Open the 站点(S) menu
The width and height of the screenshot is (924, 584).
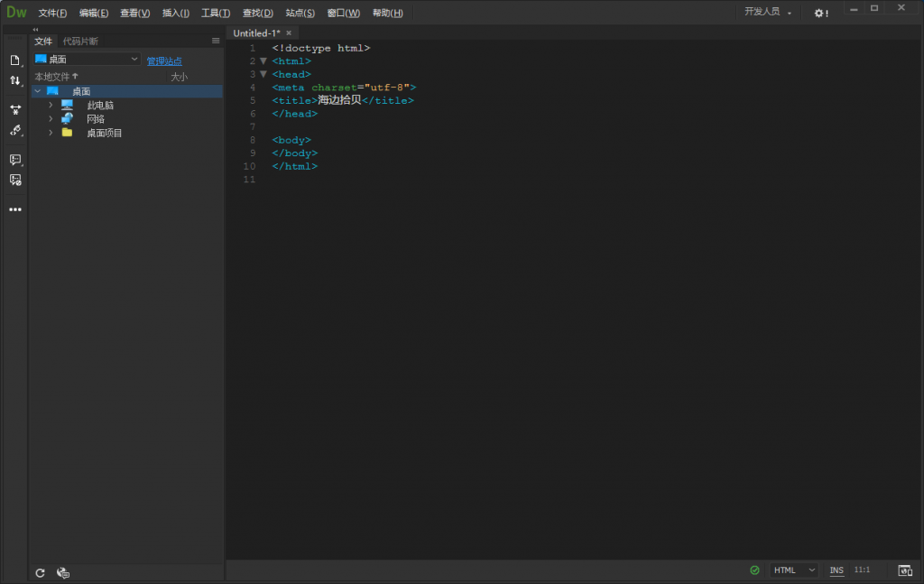click(300, 13)
